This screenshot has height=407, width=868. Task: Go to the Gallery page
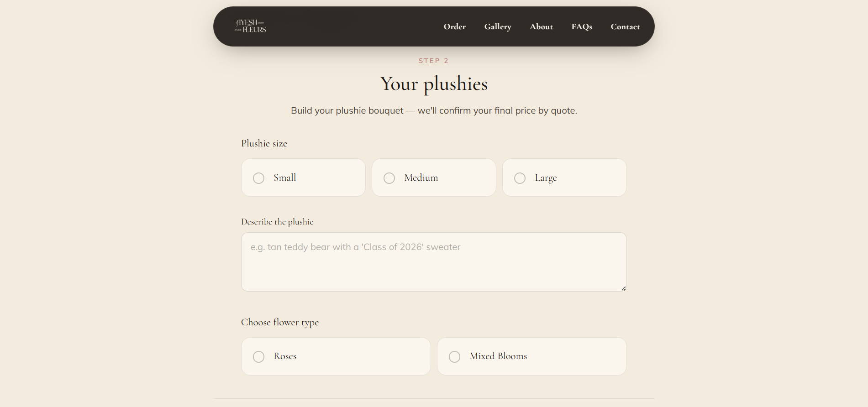[498, 27]
